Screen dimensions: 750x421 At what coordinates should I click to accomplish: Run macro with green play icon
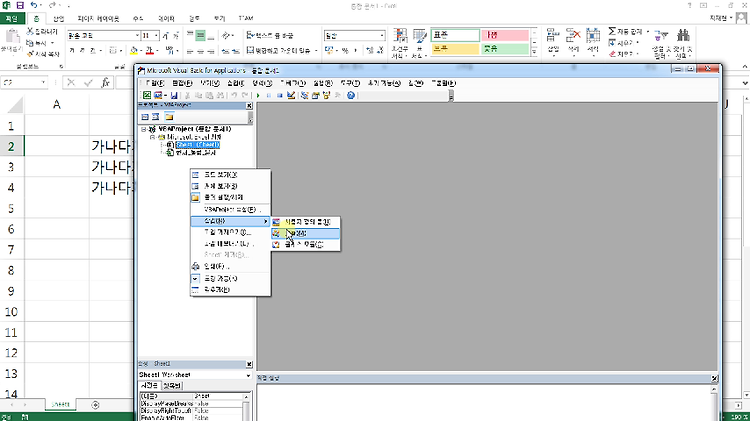258,95
